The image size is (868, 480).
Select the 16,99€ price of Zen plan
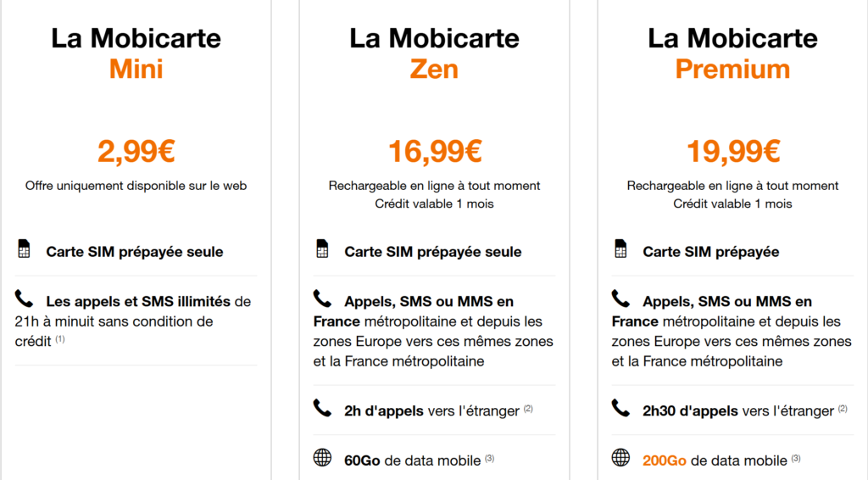435,151
